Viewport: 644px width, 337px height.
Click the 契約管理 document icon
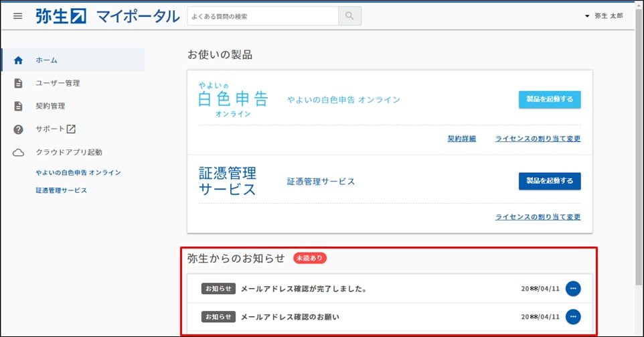(x=18, y=106)
